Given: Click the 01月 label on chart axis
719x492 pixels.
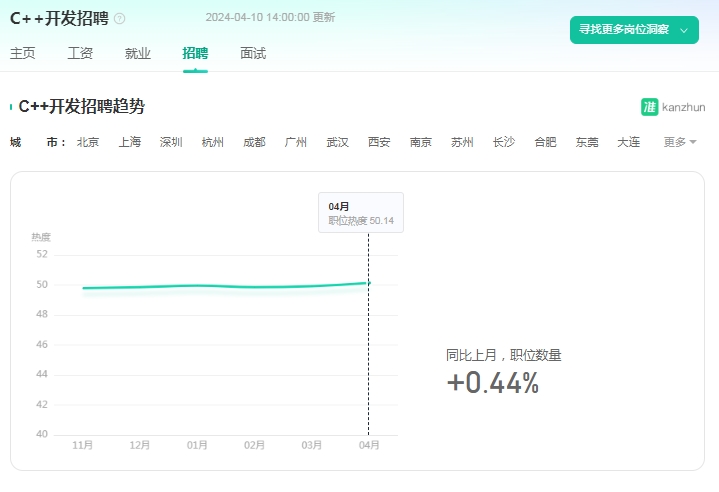Looking at the screenshot, I should coord(197,445).
